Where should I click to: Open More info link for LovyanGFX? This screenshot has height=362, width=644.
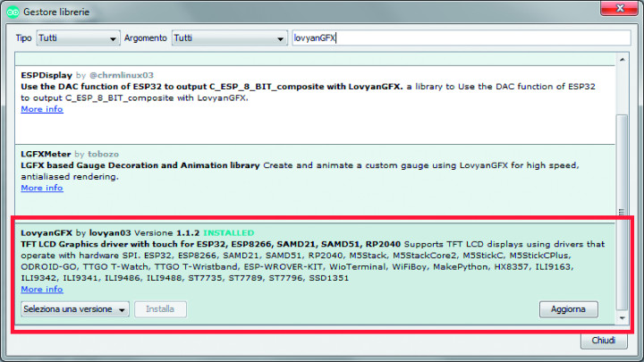point(42,289)
